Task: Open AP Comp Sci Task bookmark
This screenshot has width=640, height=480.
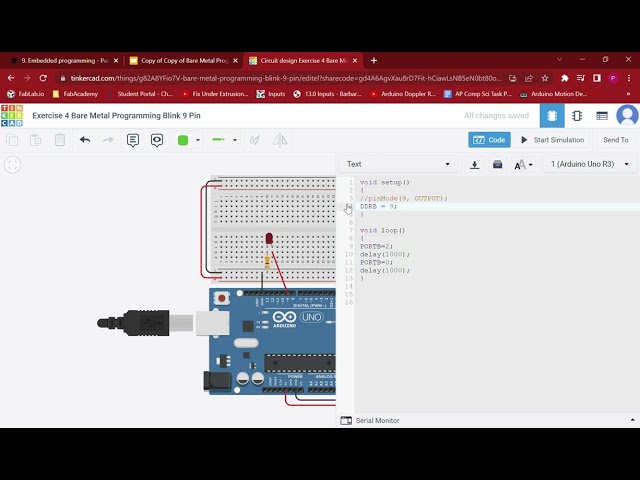Action: pos(478,94)
